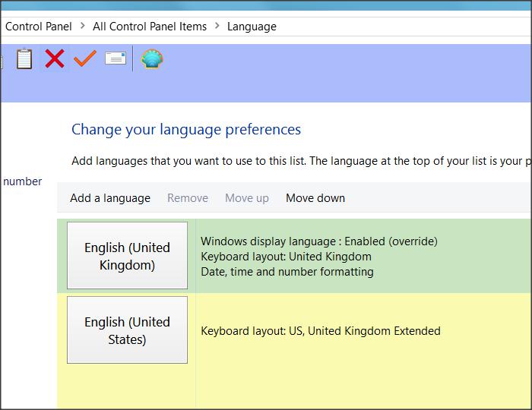Click the 'number' link in left pane
The height and width of the screenshot is (410, 532).
click(x=22, y=181)
